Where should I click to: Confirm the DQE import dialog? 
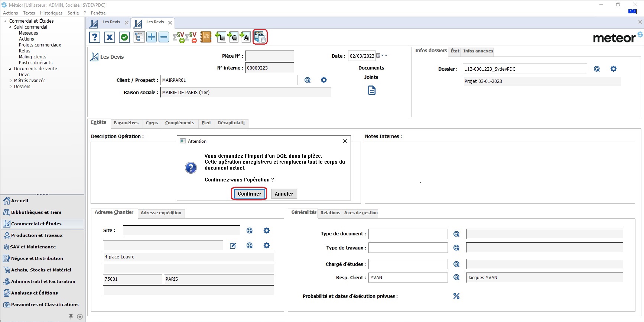click(249, 194)
